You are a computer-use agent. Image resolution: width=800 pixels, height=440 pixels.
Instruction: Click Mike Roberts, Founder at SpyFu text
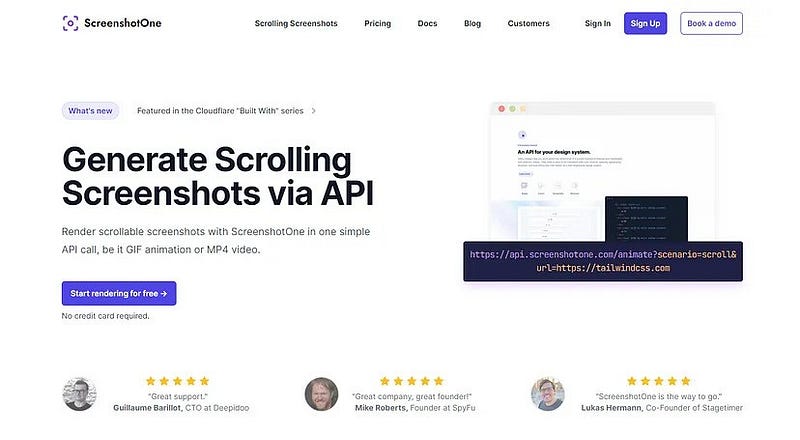click(x=415, y=408)
